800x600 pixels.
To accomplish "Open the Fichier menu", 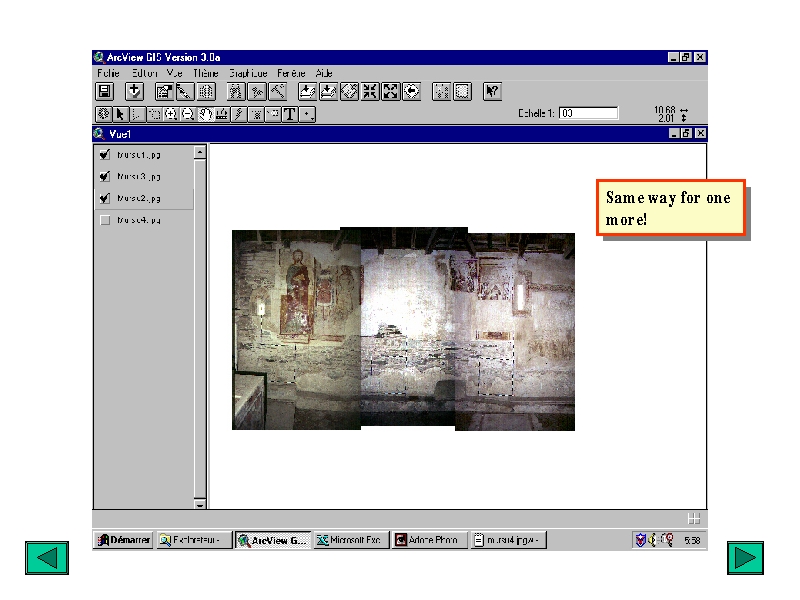I will (x=108, y=73).
